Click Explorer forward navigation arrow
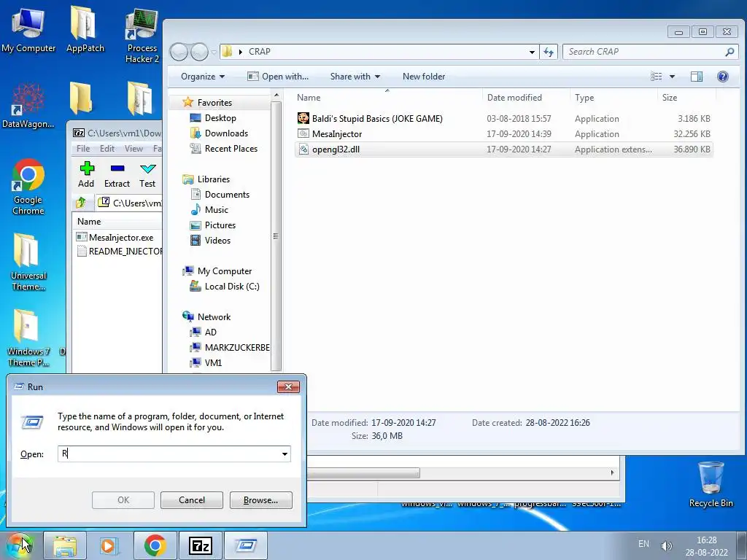The height and width of the screenshot is (560, 747). 199,52
